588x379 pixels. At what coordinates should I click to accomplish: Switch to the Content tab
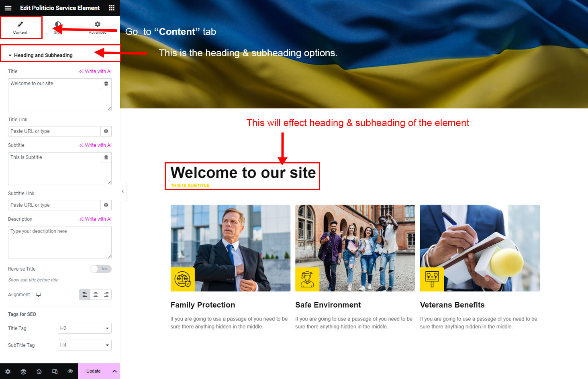click(x=20, y=27)
